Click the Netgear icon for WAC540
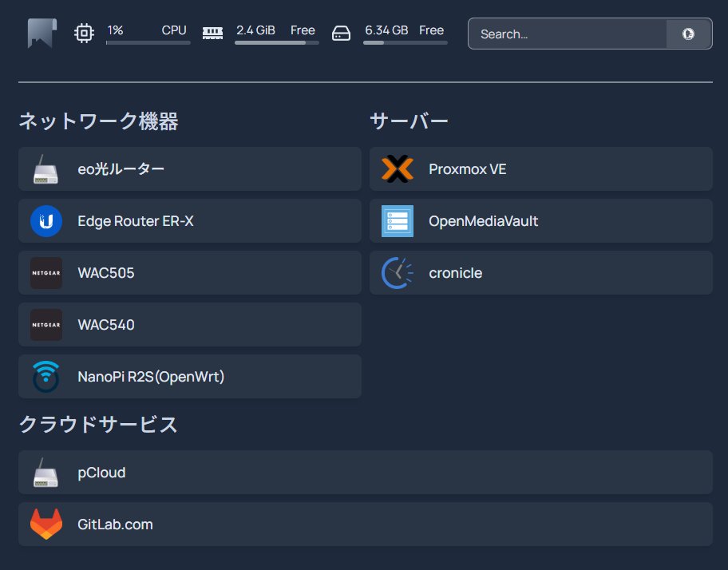 point(46,325)
